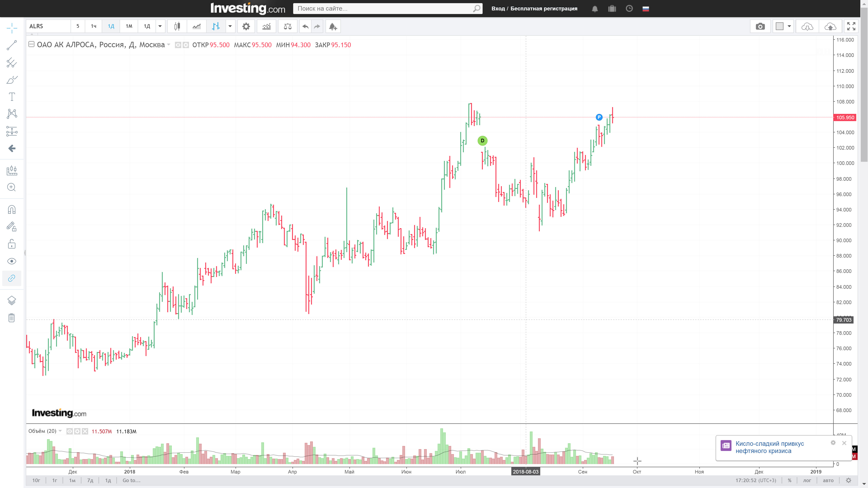Viewport: 868px width, 488px height.
Task: Click the add alert bell icon
Action: pos(333,26)
